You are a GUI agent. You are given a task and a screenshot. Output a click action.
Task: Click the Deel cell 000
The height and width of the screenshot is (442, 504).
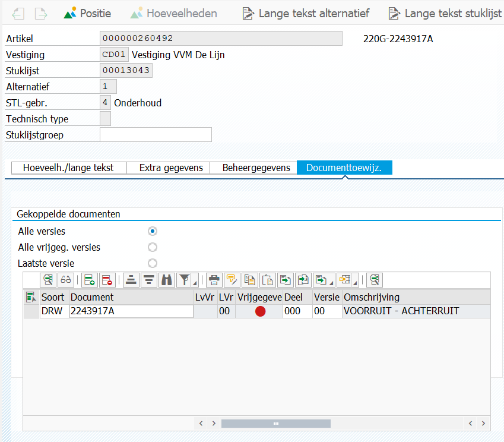click(x=297, y=311)
